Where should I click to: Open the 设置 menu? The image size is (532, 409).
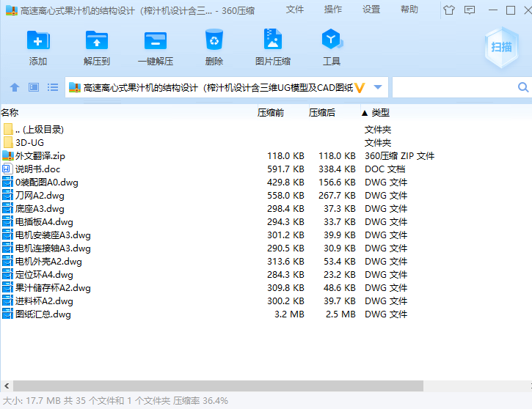[x=371, y=10]
